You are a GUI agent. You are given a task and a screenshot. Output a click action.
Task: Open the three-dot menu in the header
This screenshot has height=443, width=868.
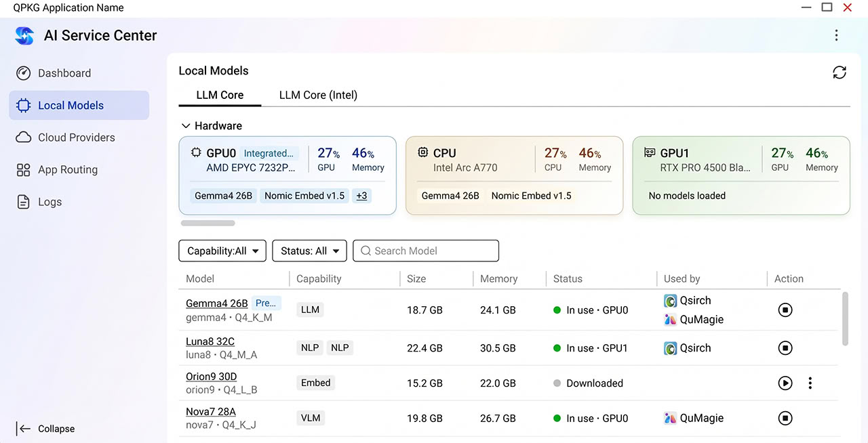[x=836, y=35]
